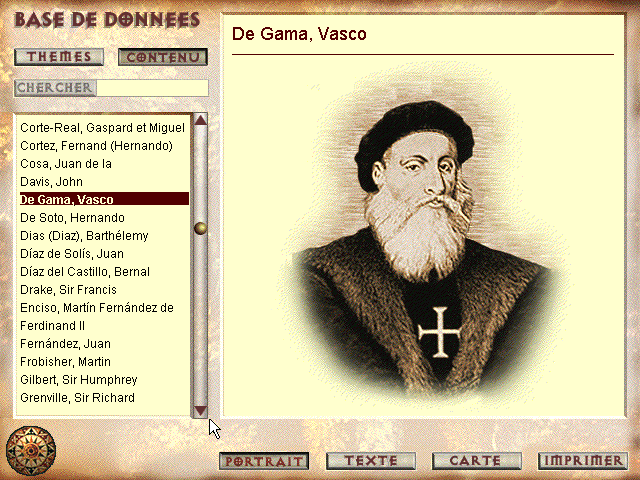Click the golden scrollbar ball handle
Viewport: 640px width, 480px height.
coord(200,228)
